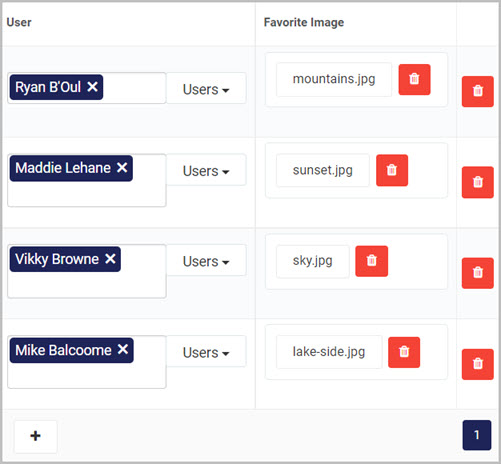This screenshot has height=464, width=501.
Task: Remove Mike Balcoome tag with X
Action: click(123, 350)
